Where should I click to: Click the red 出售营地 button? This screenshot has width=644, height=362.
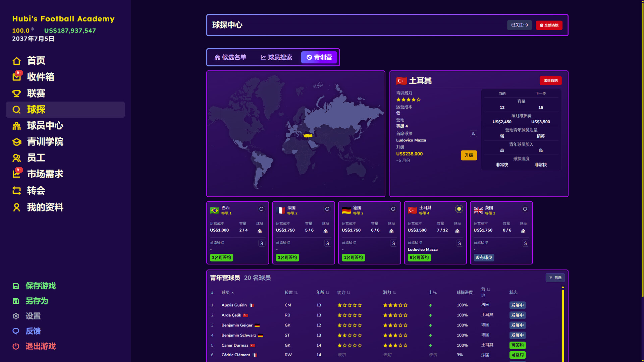(x=550, y=80)
